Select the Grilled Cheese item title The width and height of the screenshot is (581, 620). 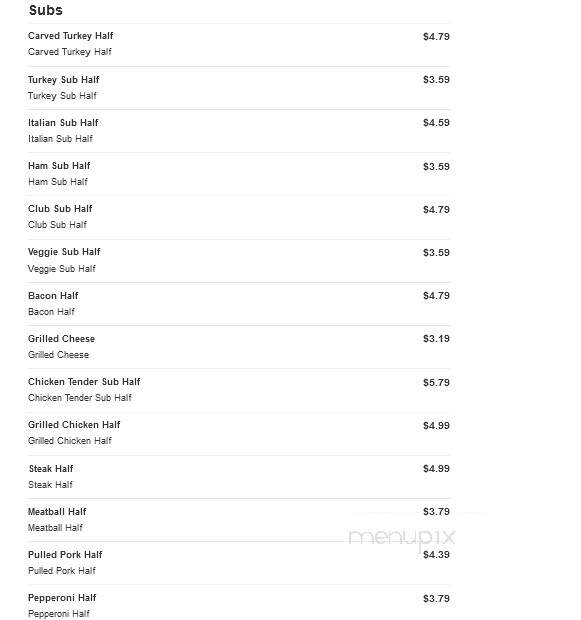[61, 339]
